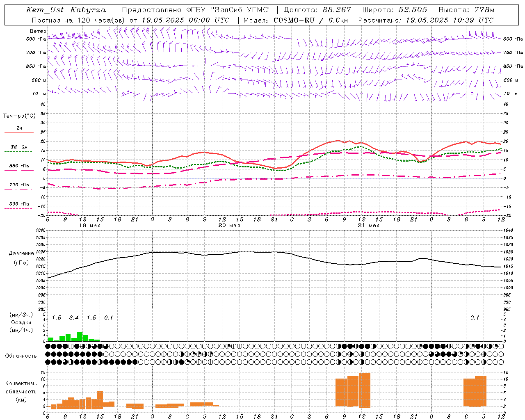Click the '19 мая' date label
The height and width of the screenshot is (420, 525).
[90, 226]
